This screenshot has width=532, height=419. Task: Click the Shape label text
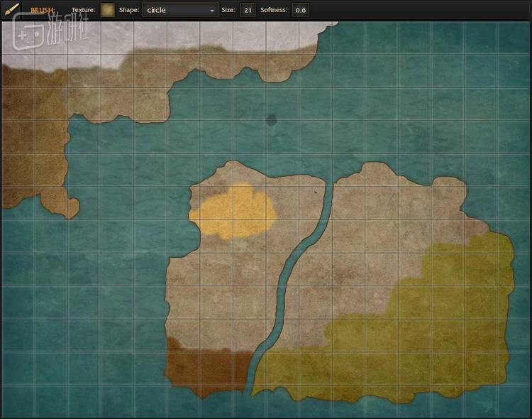(x=128, y=11)
